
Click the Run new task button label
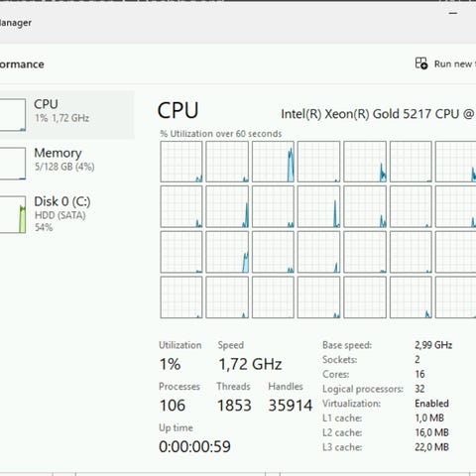(x=455, y=63)
